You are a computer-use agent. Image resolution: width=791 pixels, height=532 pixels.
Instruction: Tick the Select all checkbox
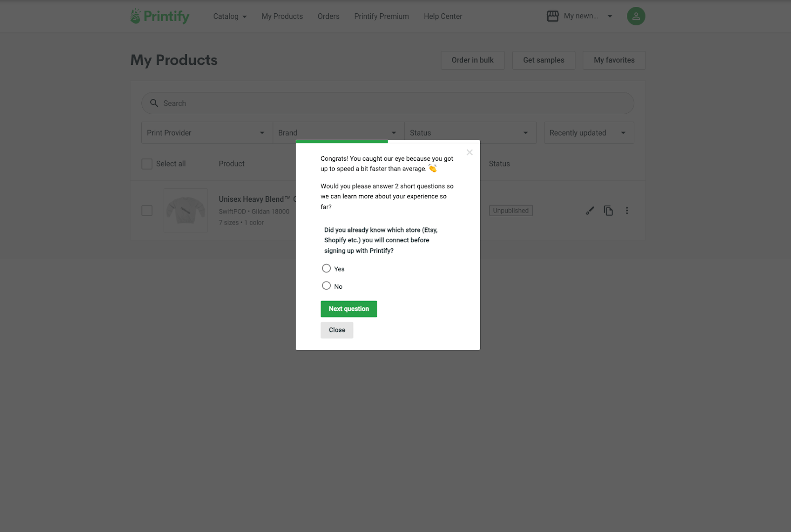[147, 164]
